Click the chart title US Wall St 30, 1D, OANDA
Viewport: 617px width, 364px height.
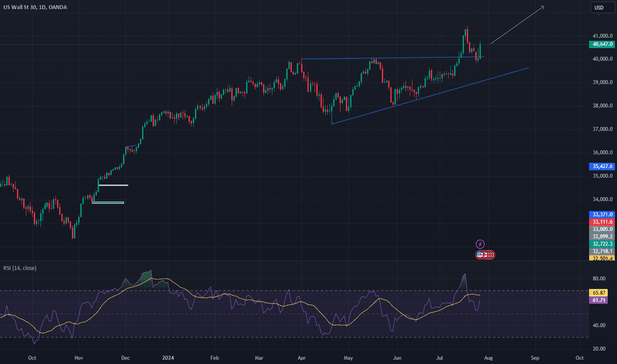click(x=35, y=7)
